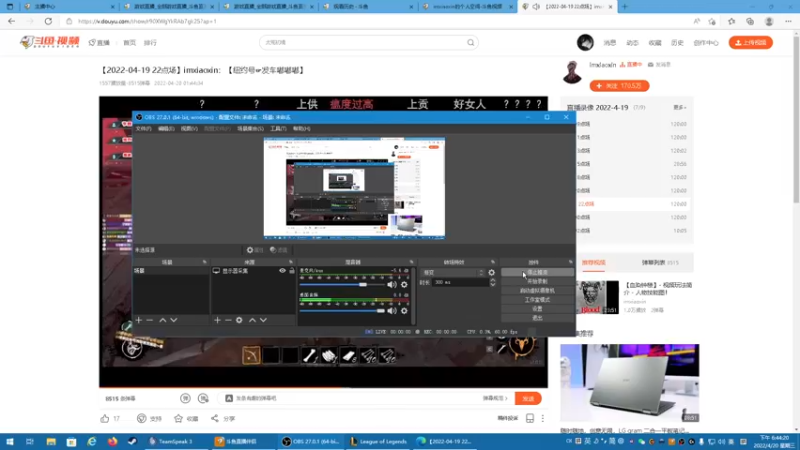The width and height of the screenshot is (800, 450).
Task: Toggle 显示器采集 source visibility eye
Action: [x=282, y=270]
